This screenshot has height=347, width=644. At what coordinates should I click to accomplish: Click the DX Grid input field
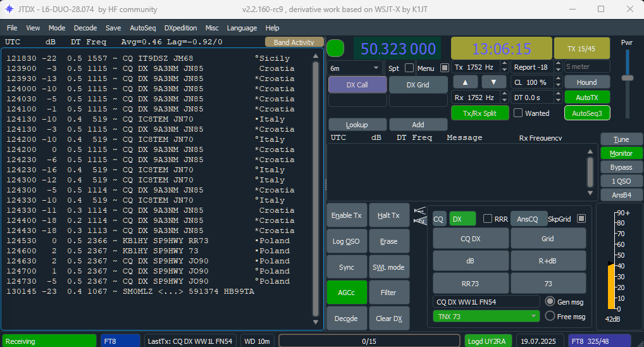418,100
